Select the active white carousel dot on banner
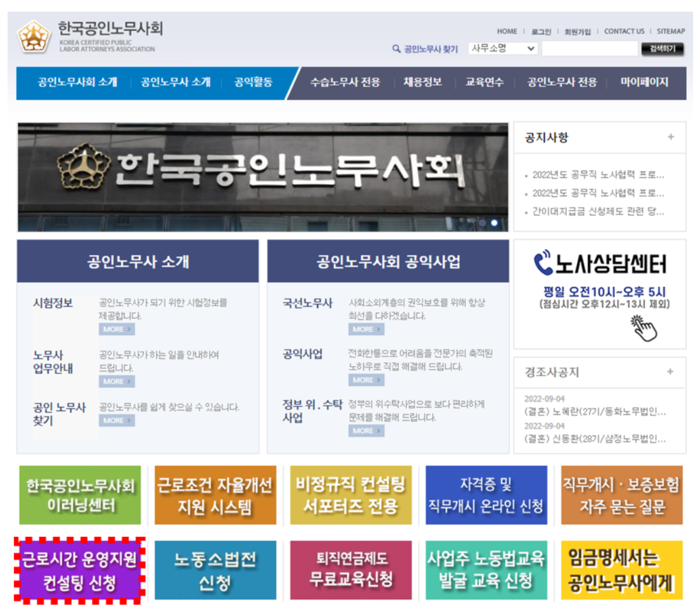The height and width of the screenshot is (616, 696). point(494,222)
